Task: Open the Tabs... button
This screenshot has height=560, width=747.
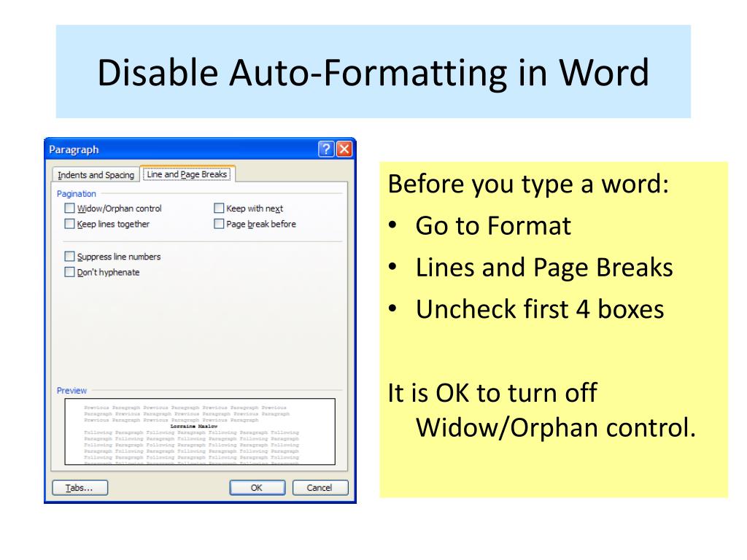Action: [x=80, y=488]
